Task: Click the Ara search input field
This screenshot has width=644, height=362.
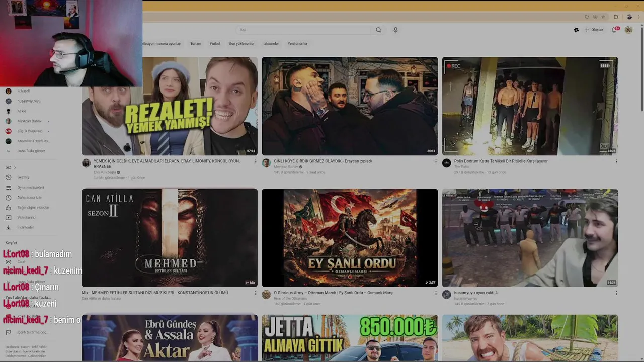Action: coord(304,30)
